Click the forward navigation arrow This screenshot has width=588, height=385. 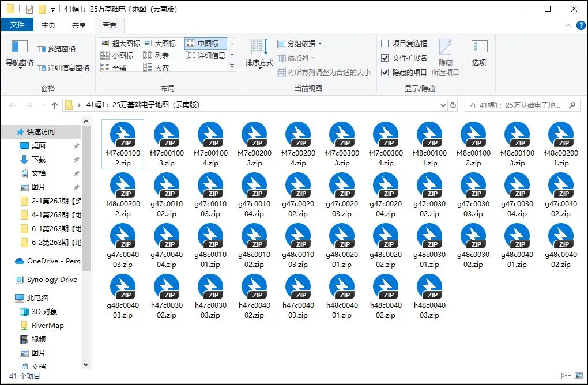coord(29,105)
